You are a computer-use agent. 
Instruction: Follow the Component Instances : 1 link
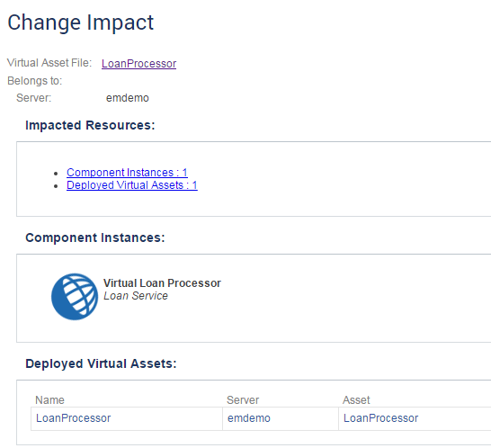[127, 173]
